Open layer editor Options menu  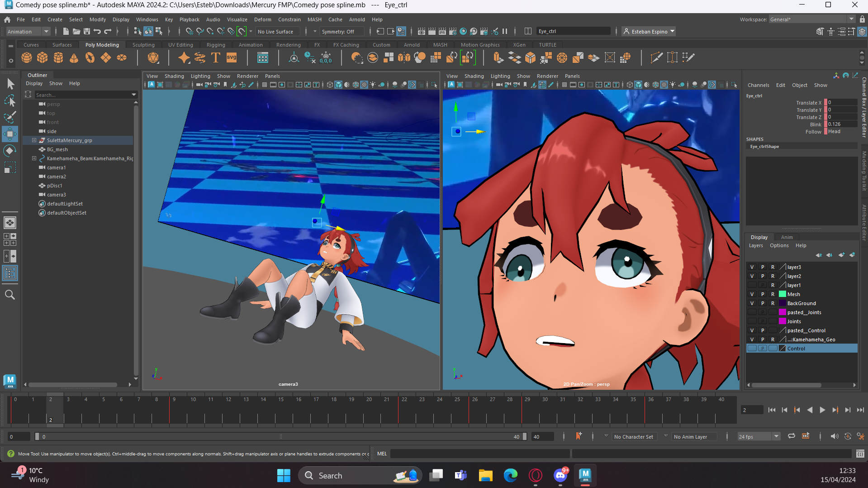click(x=779, y=245)
